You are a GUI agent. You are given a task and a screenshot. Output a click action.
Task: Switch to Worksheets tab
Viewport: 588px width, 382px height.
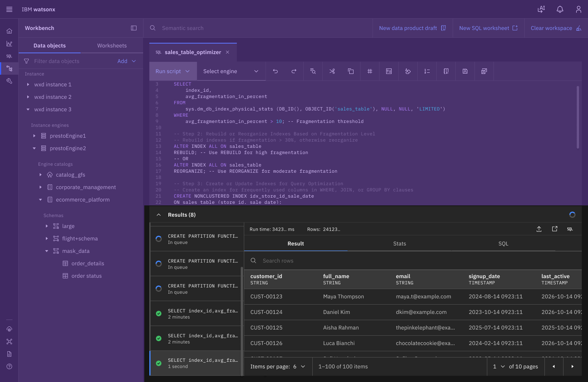pos(112,46)
